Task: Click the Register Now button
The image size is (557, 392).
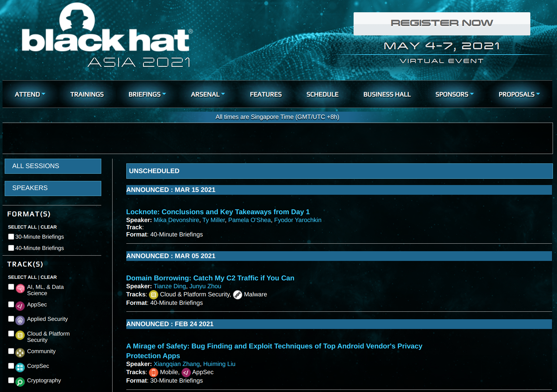Action: pyautogui.click(x=442, y=24)
